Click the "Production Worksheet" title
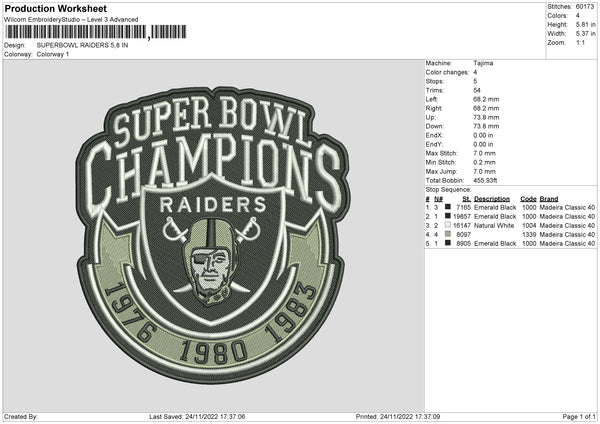The image size is (600, 424). (55, 8)
